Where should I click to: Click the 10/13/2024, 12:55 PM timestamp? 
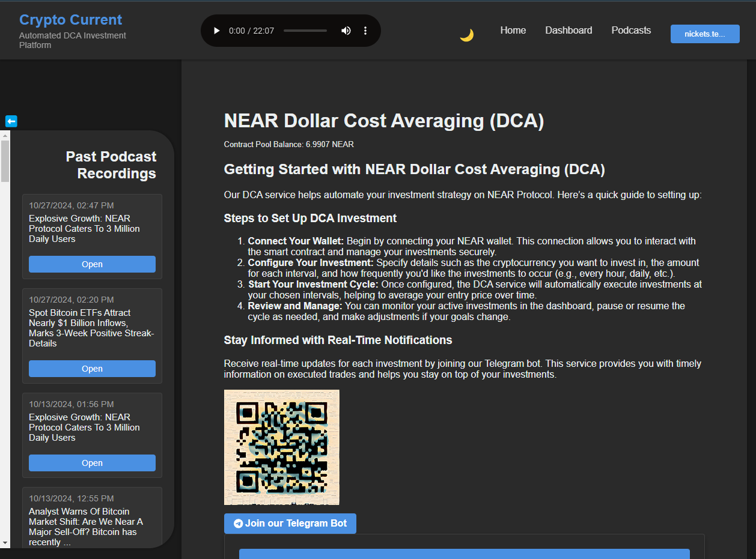pos(72,498)
